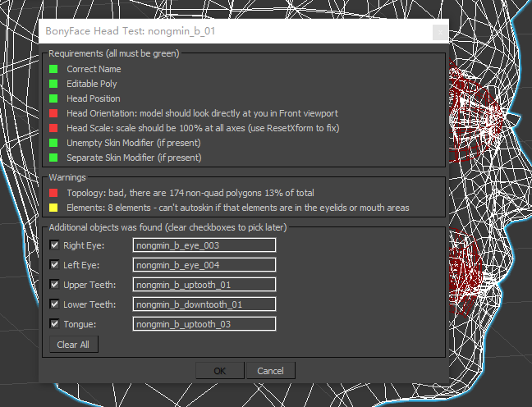Click the Clear All button
The width and height of the screenshot is (532, 407).
[74, 345]
